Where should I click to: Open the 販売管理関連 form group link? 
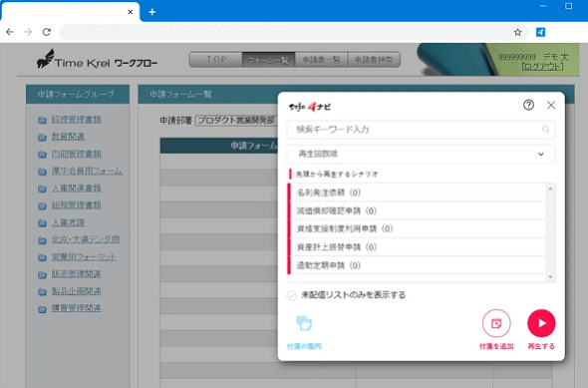click(76, 274)
